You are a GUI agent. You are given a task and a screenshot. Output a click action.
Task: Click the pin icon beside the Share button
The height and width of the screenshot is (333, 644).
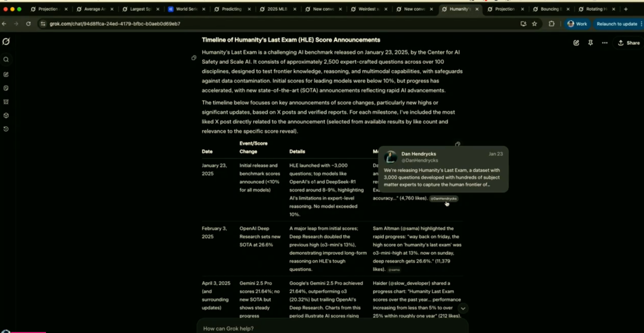(590, 43)
